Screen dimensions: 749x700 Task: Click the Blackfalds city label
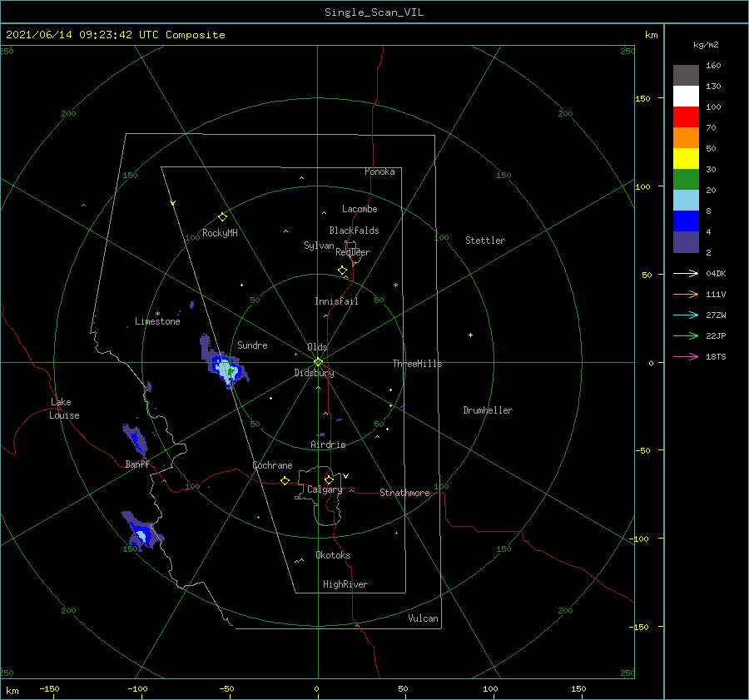[x=354, y=231]
